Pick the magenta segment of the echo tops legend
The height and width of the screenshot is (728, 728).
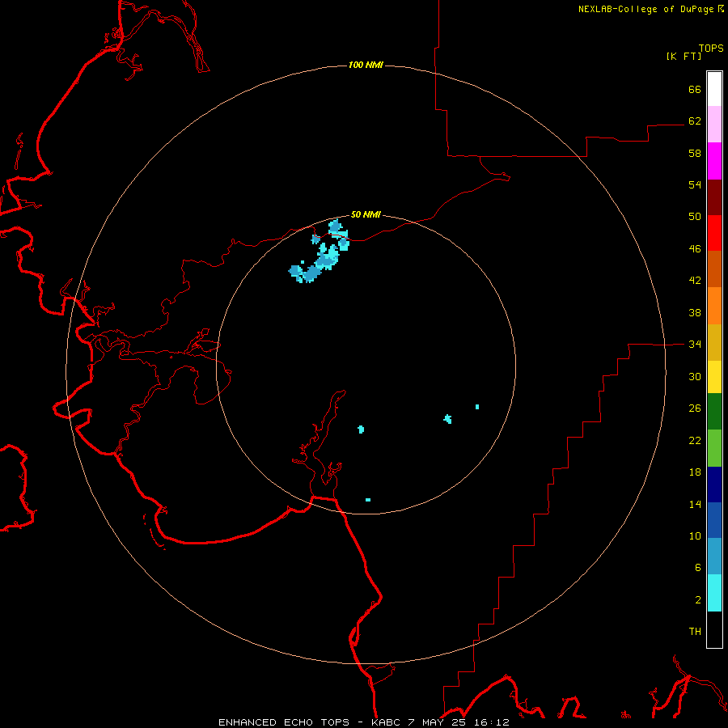click(x=714, y=161)
